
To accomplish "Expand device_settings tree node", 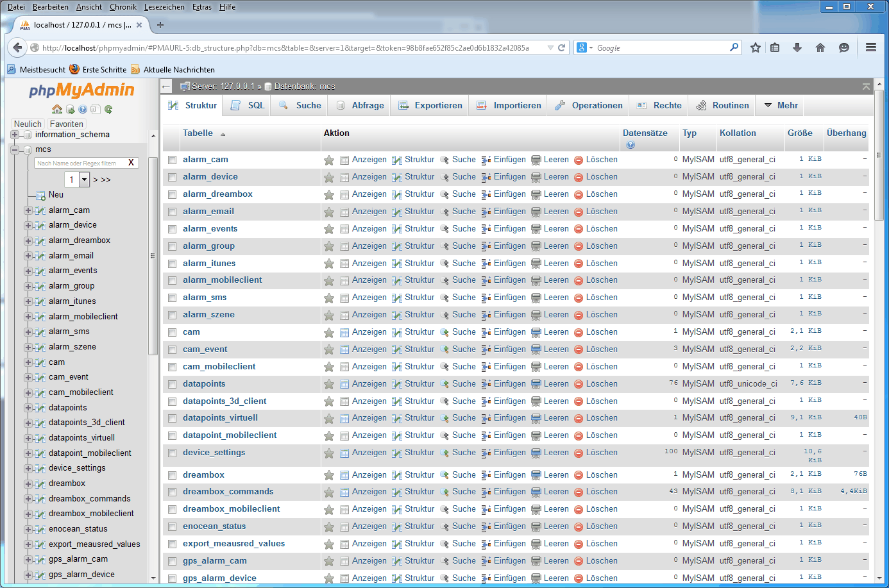I will pos(28,469).
